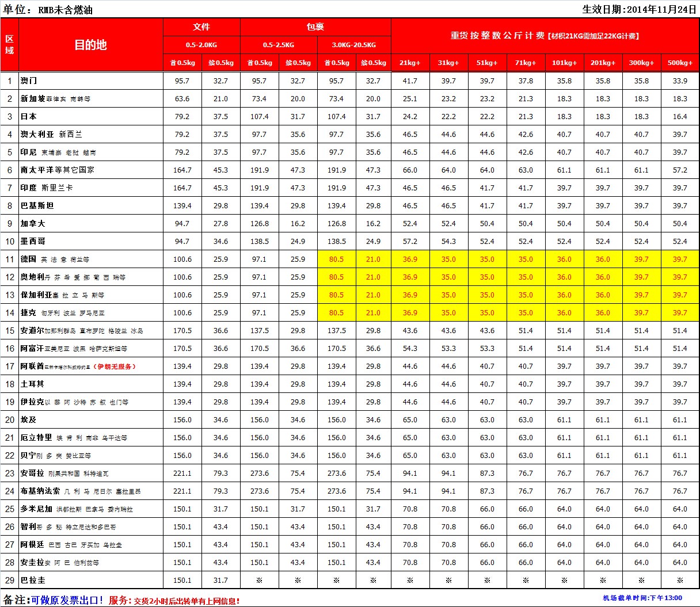Select the 加拿大 destination cell
Viewport: 700px width, 607px height.
[33, 224]
